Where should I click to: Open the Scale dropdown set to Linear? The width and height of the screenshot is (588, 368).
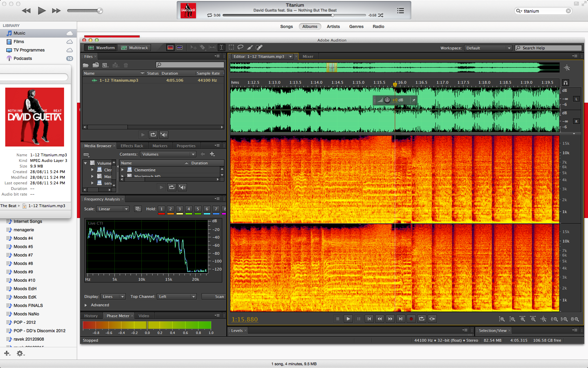click(x=113, y=209)
